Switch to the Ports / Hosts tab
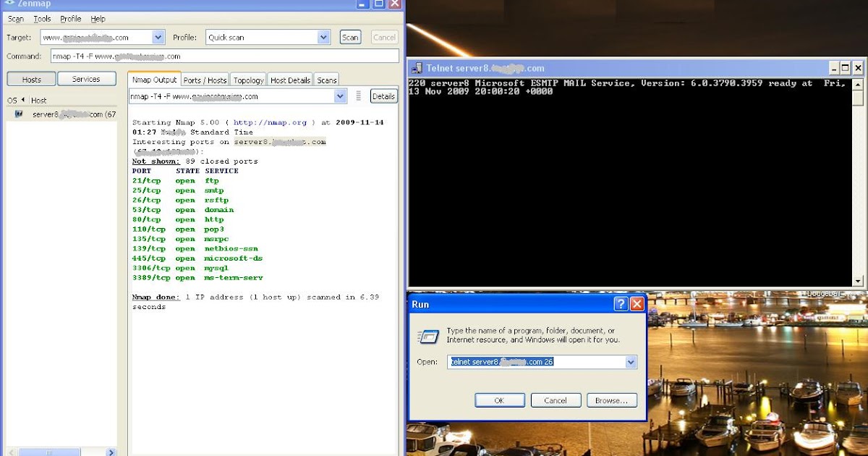The image size is (868, 456). (x=205, y=80)
